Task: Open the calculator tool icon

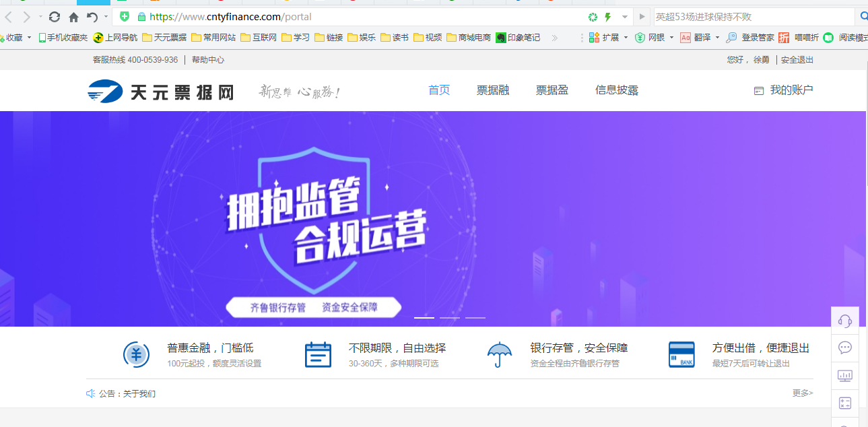Action: pyautogui.click(x=845, y=403)
